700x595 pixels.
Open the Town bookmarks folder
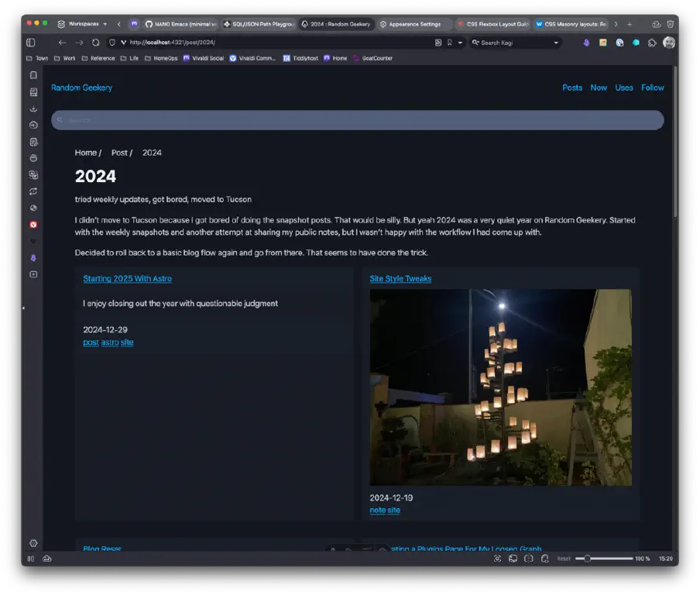[37, 58]
